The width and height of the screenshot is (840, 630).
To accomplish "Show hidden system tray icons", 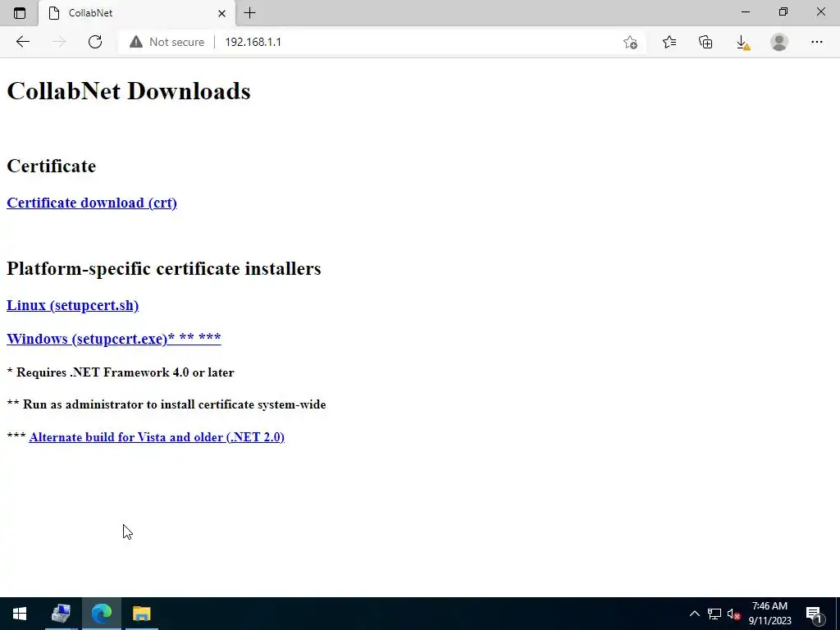I will click(694, 614).
